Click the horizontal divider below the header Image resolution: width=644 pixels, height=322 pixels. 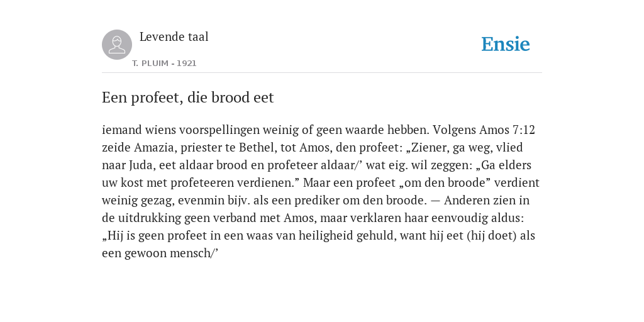[x=322, y=73]
